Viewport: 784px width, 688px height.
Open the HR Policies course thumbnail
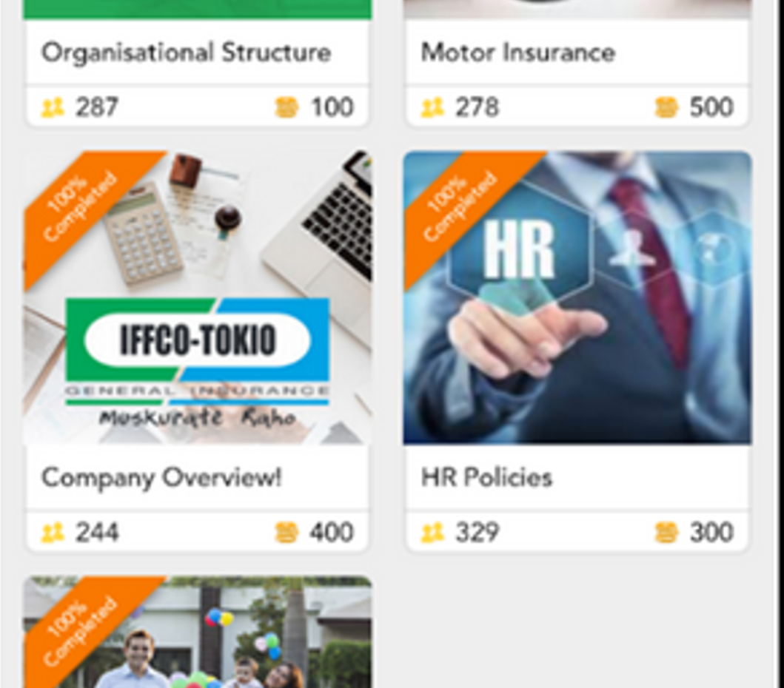point(577,297)
